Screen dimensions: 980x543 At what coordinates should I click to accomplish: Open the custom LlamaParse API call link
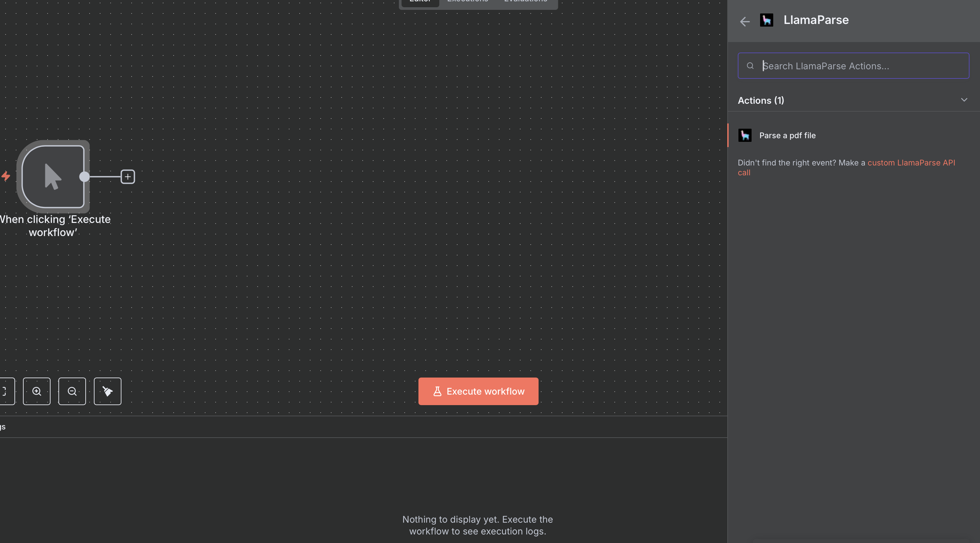click(x=911, y=163)
